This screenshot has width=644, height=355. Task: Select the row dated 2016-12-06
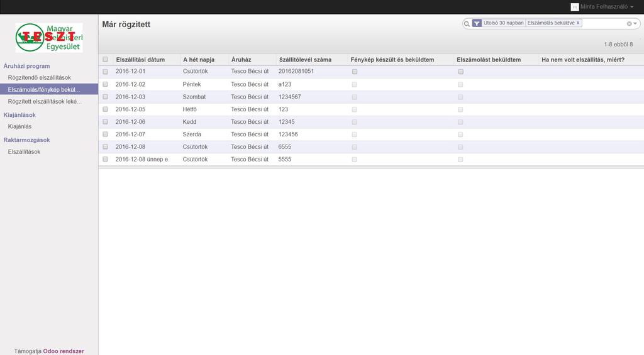point(105,122)
